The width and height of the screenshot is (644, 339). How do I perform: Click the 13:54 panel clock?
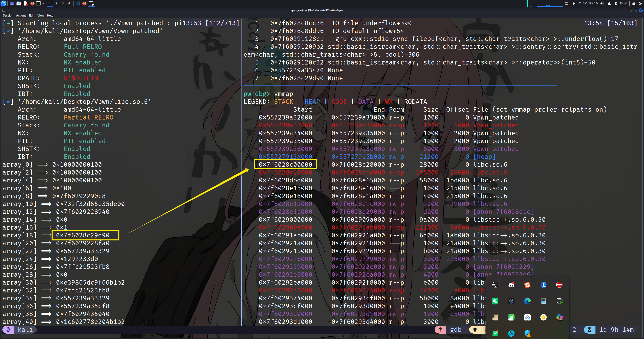pyautogui.click(x=623, y=3)
